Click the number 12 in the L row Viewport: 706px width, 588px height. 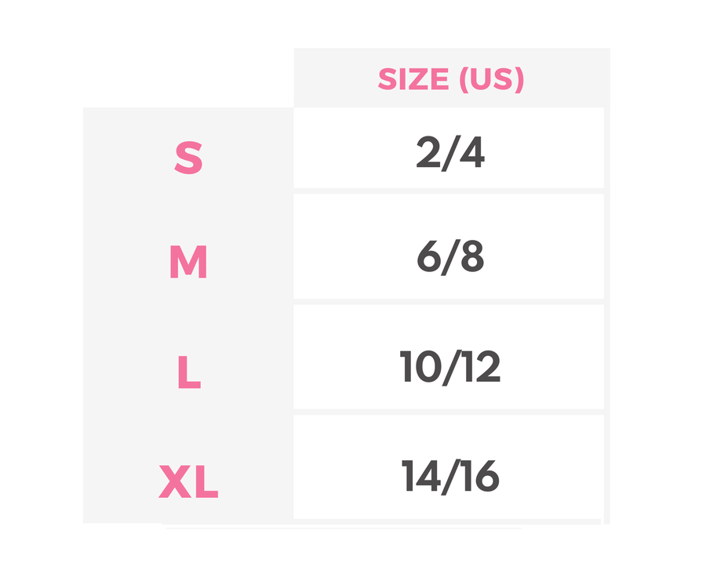click(x=479, y=366)
